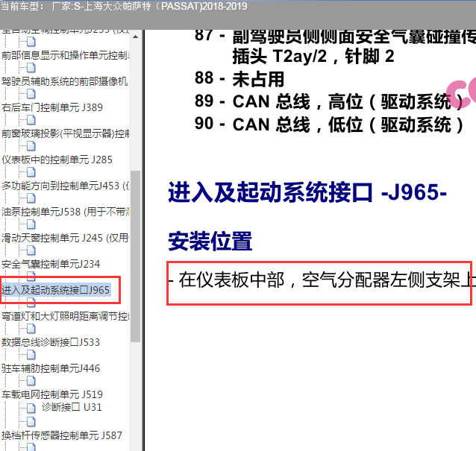Viewport: 476px width, 451px height.
Task: Open document icon under 安全气囊控制单元J234
Action: pos(31,277)
